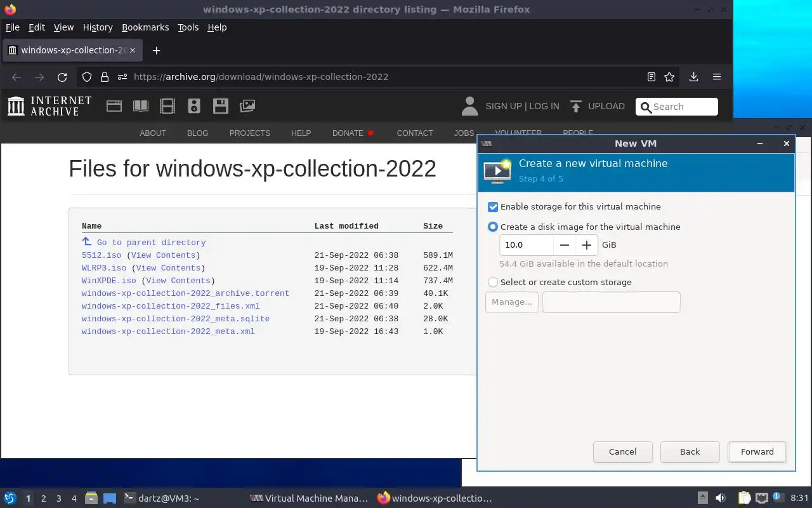Viewport: 812px width, 508px height.
Task: Click the Archive search box
Action: click(x=677, y=107)
